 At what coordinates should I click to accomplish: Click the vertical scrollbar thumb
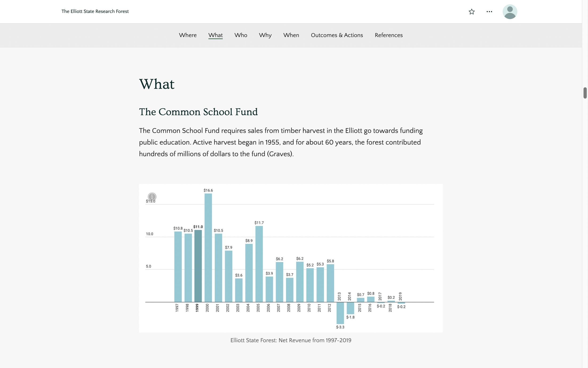pos(585,93)
